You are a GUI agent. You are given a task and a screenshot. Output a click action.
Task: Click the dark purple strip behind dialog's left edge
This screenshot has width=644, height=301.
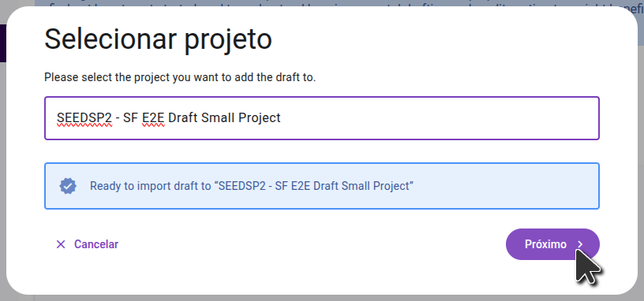(x=3, y=43)
